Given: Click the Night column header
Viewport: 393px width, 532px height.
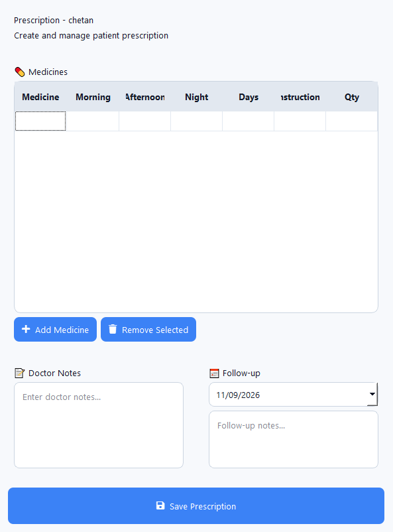Looking at the screenshot, I should (197, 97).
